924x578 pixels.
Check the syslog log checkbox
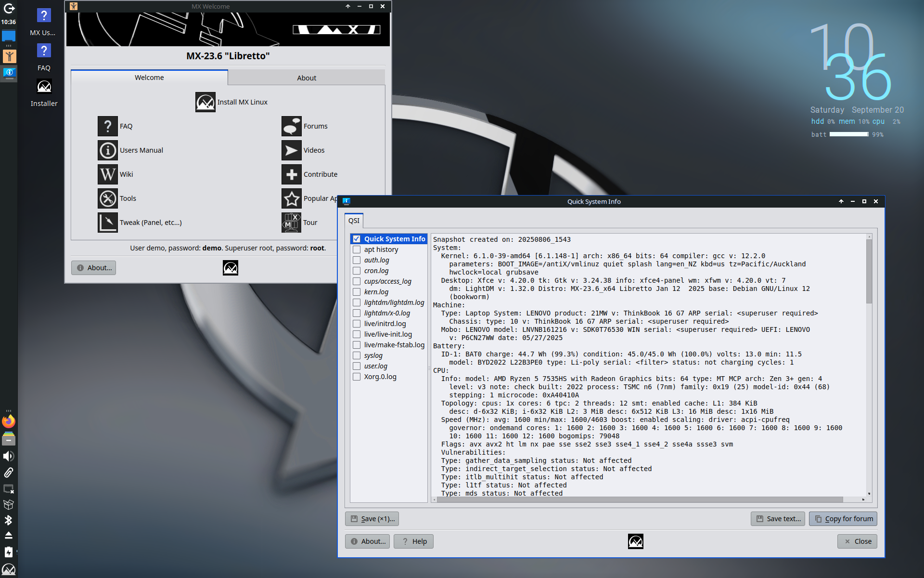[357, 355]
